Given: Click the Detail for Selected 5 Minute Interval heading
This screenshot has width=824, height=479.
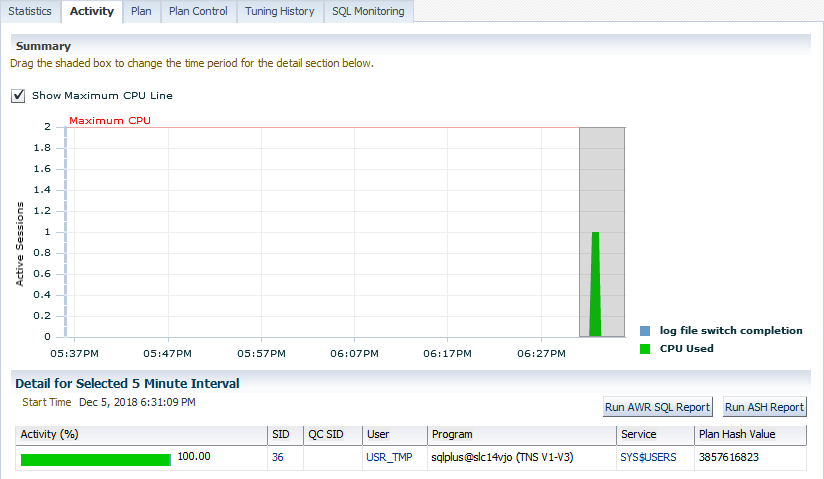Looking at the screenshot, I should tap(127, 383).
